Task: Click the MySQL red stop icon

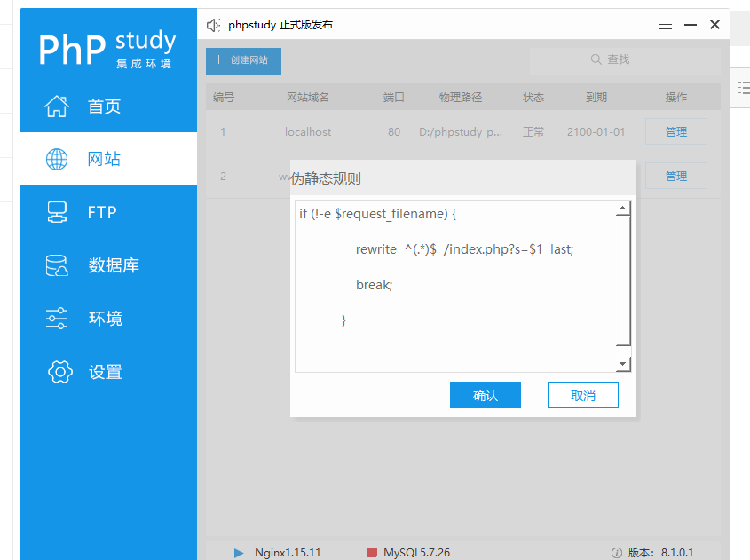Action: click(x=372, y=552)
